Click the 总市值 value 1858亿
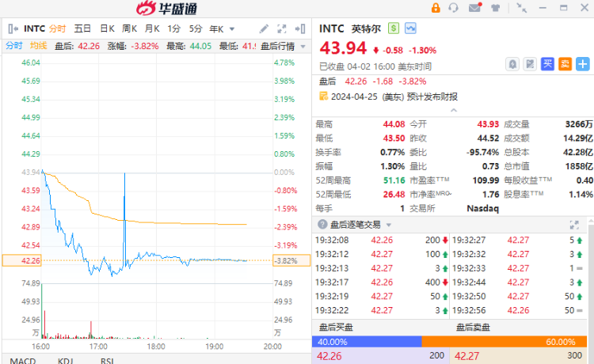Image resolution: width=594 pixels, height=364 pixels. click(578, 166)
